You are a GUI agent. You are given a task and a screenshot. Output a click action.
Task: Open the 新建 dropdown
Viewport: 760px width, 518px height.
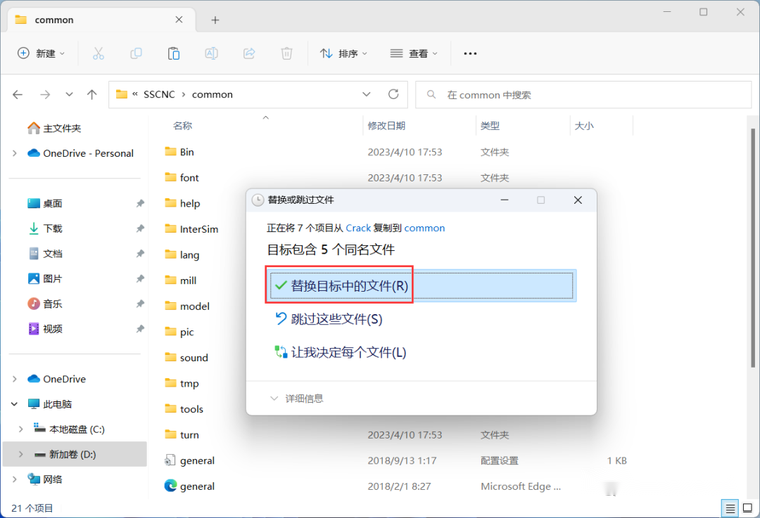pyautogui.click(x=41, y=53)
